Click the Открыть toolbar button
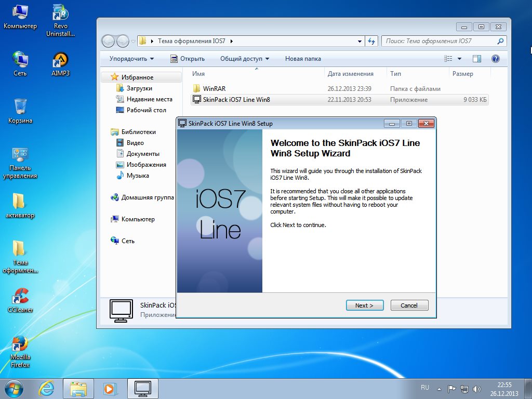The width and height of the screenshot is (532, 399). [x=188, y=59]
